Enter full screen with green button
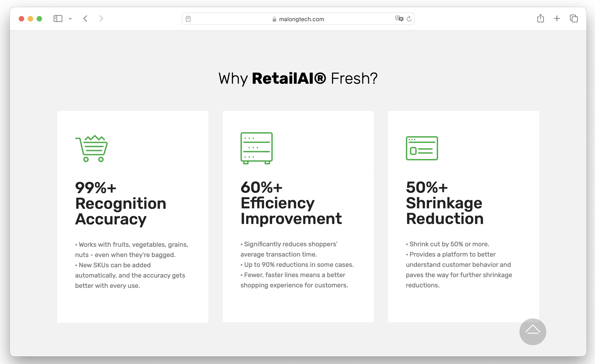Image resolution: width=595 pixels, height=364 pixels. pyautogui.click(x=39, y=19)
